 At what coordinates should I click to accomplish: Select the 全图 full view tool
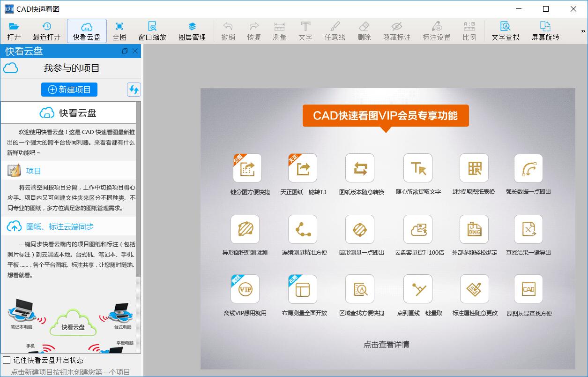coord(119,31)
